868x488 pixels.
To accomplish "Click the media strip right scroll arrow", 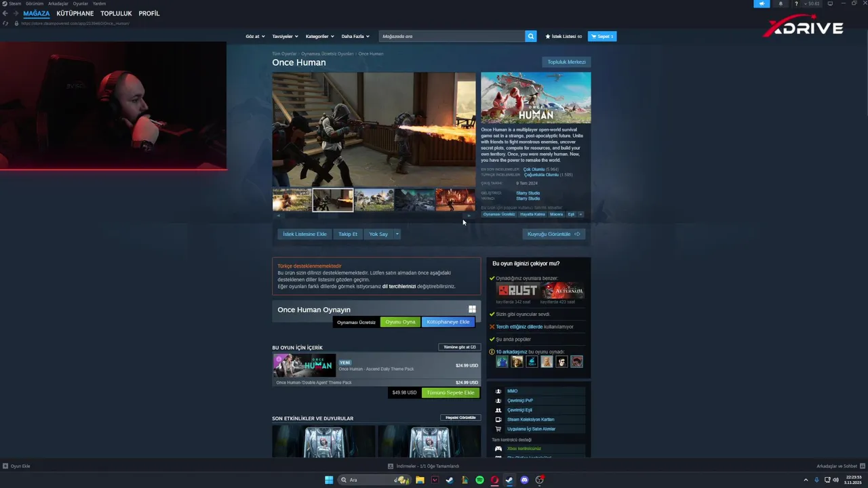I will point(469,216).
